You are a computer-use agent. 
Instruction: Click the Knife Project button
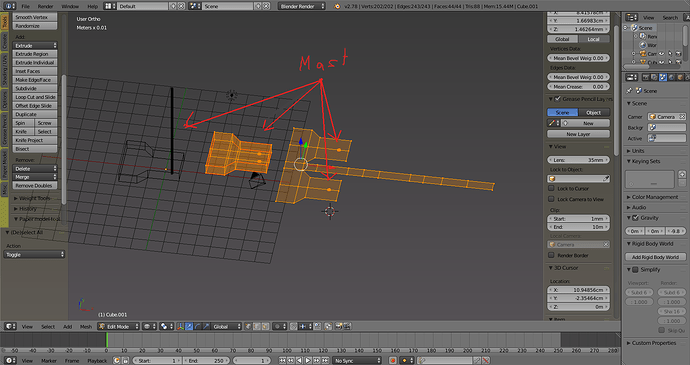[35, 140]
